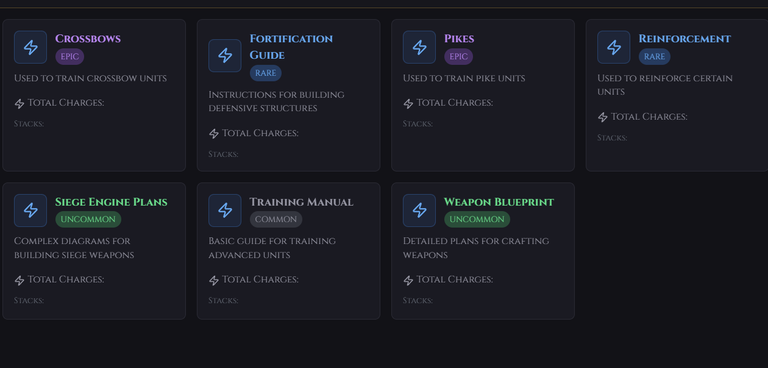This screenshot has width=768, height=368.
Task: Click the Training Manual lightning icon
Action: coord(225,210)
